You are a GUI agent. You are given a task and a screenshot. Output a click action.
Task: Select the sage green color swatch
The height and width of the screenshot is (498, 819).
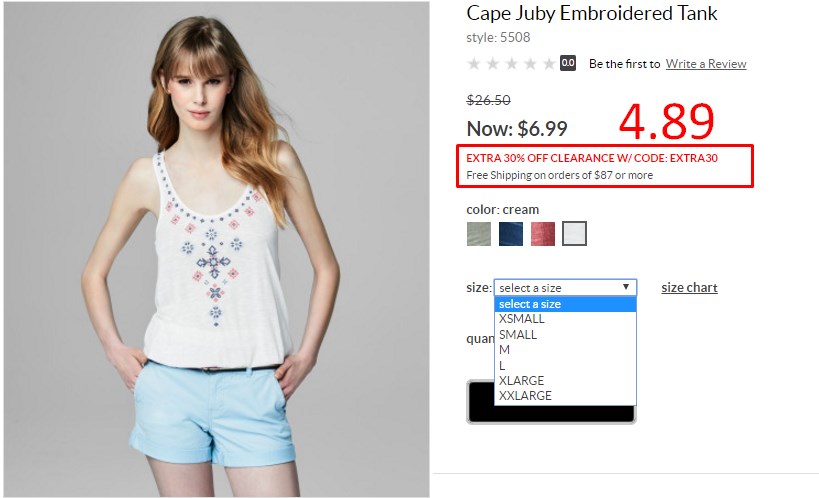coord(479,234)
